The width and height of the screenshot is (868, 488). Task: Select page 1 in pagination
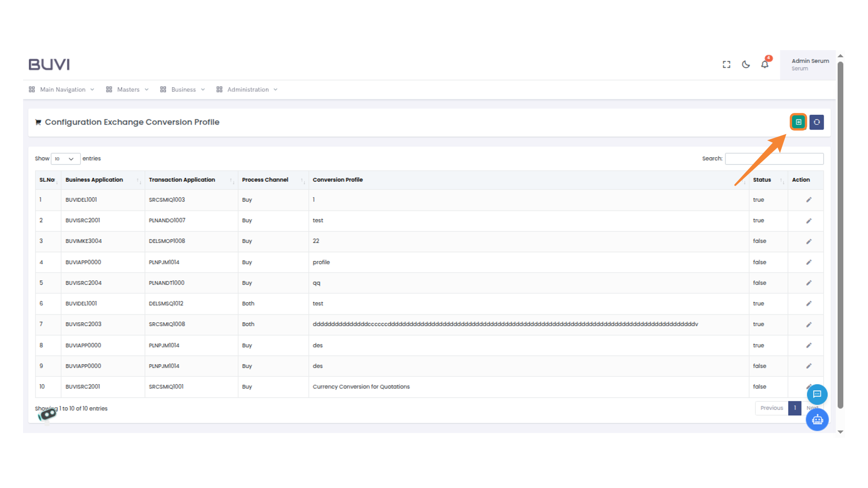[x=794, y=408]
